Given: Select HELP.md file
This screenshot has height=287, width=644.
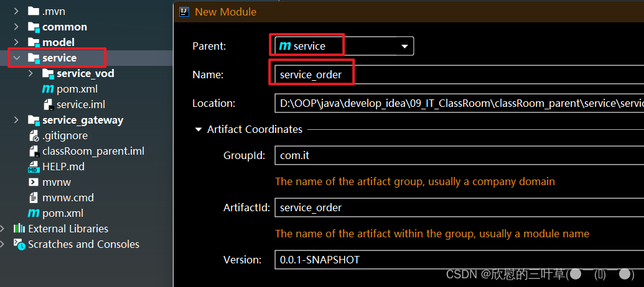Looking at the screenshot, I should (x=63, y=167).
